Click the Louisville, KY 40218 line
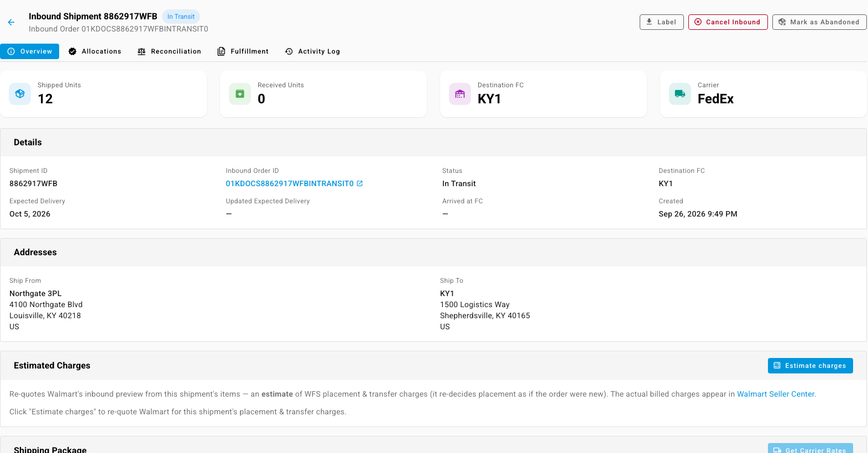 click(x=45, y=315)
